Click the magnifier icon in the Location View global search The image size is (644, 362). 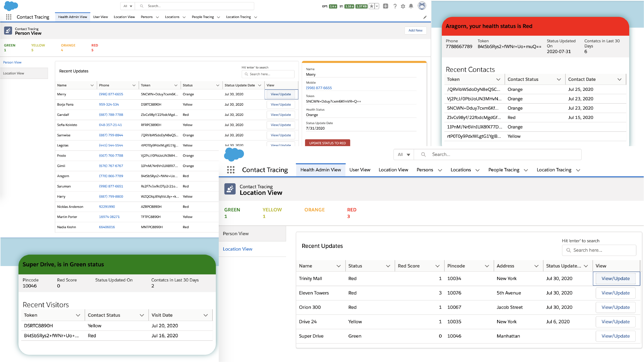(423, 154)
